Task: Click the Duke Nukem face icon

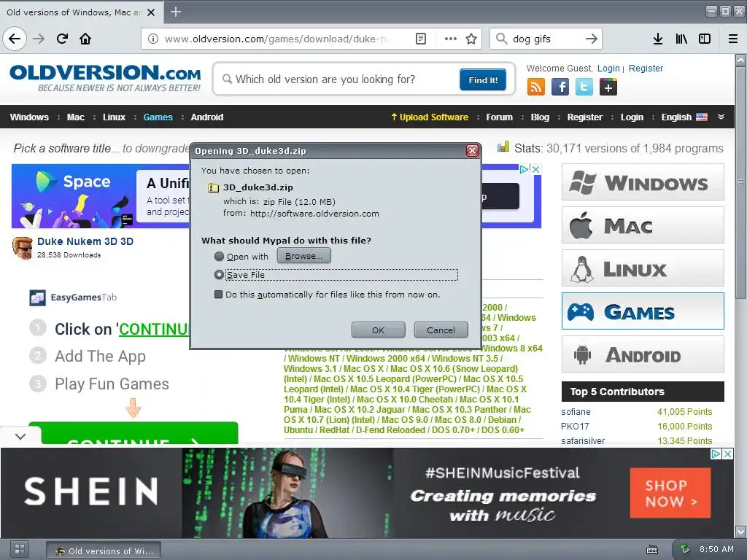Action: (x=22, y=248)
